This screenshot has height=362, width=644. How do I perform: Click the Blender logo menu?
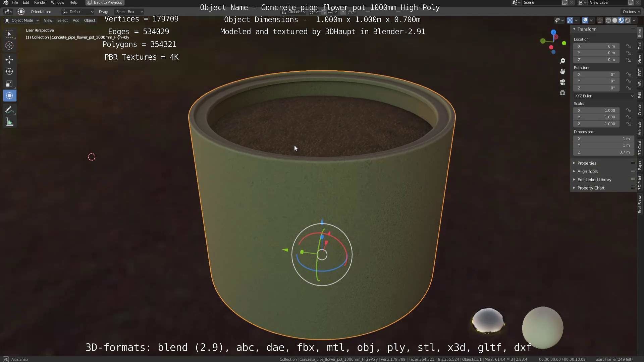(6, 2)
